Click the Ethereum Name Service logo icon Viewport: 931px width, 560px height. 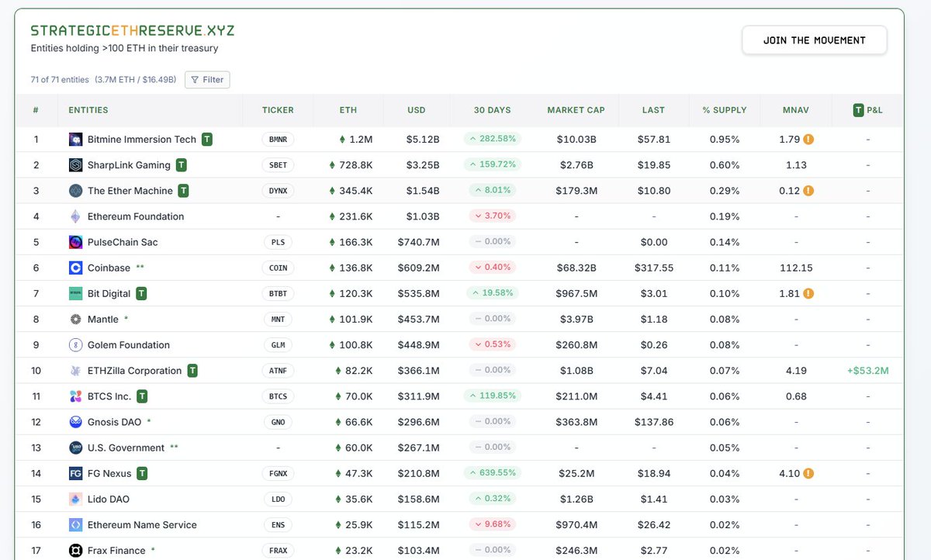tap(75, 524)
